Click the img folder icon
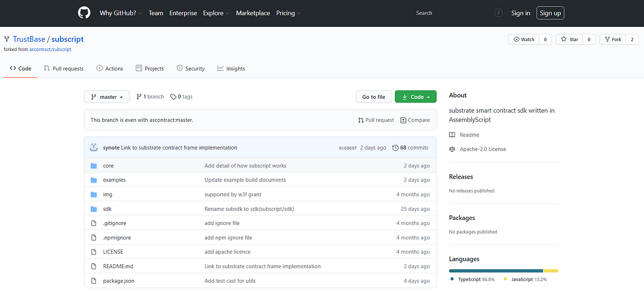 tap(93, 194)
